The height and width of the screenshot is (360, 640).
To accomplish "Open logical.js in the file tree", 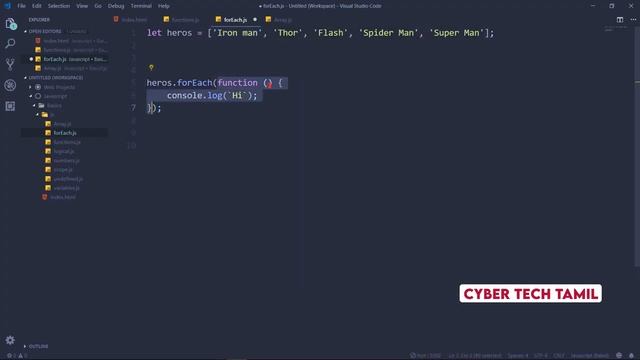I will point(64,151).
